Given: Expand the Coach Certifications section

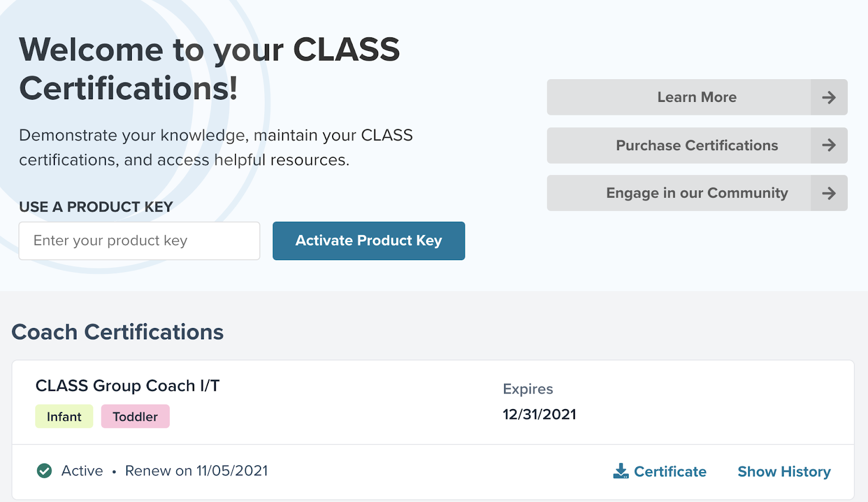Looking at the screenshot, I should (117, 332).
